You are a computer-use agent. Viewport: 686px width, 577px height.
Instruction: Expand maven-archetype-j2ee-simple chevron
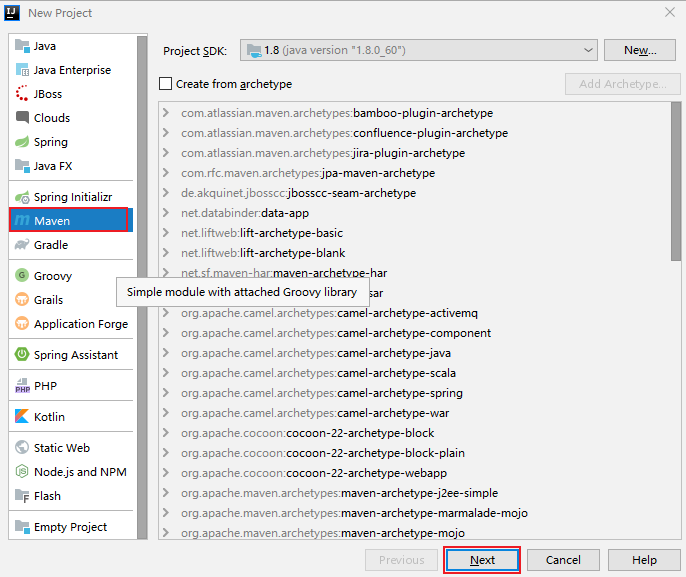(x=166, y=493)
